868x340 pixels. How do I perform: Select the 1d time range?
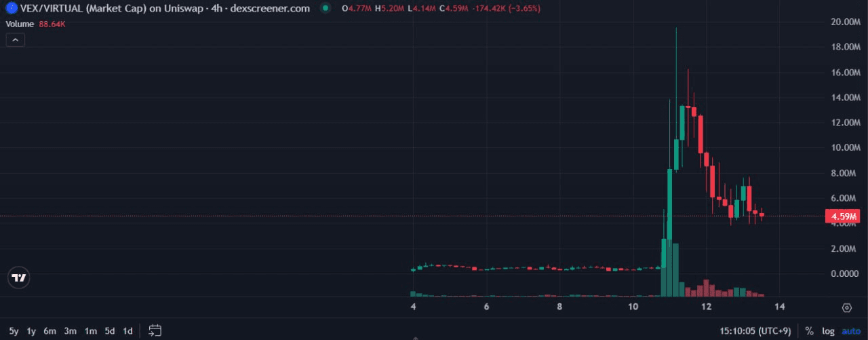[x=127, y=331]
